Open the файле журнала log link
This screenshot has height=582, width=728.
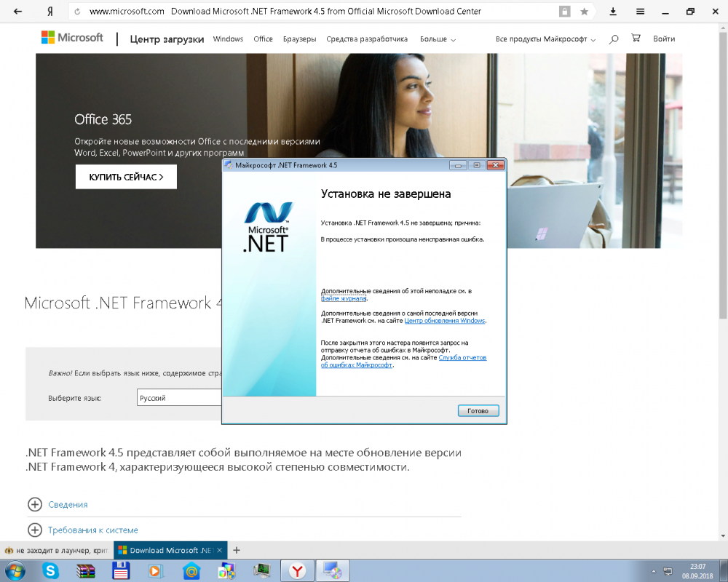(344, 298)
